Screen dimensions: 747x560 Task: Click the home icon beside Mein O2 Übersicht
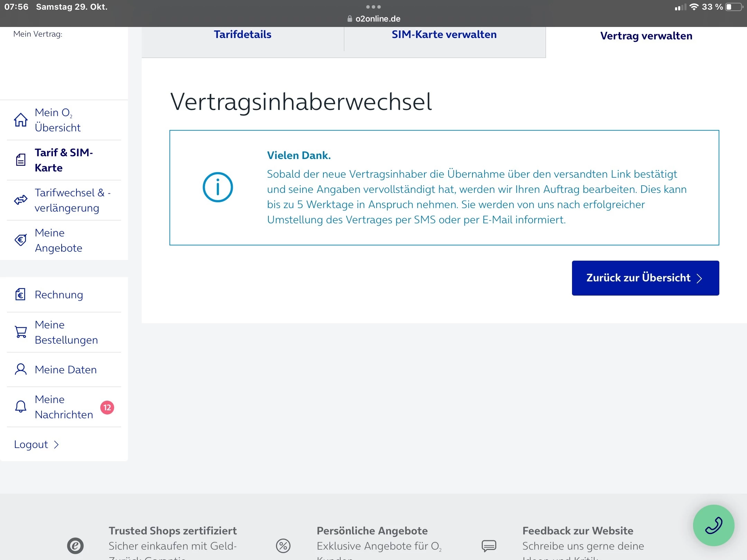(21, 120)
